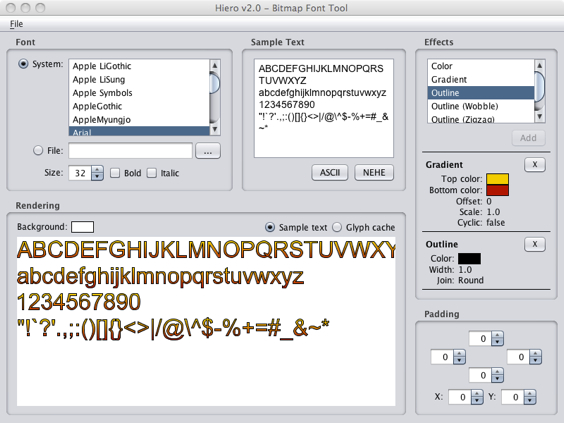Click the top padding value field
This screenshot has height=423, width=564.
480,338
